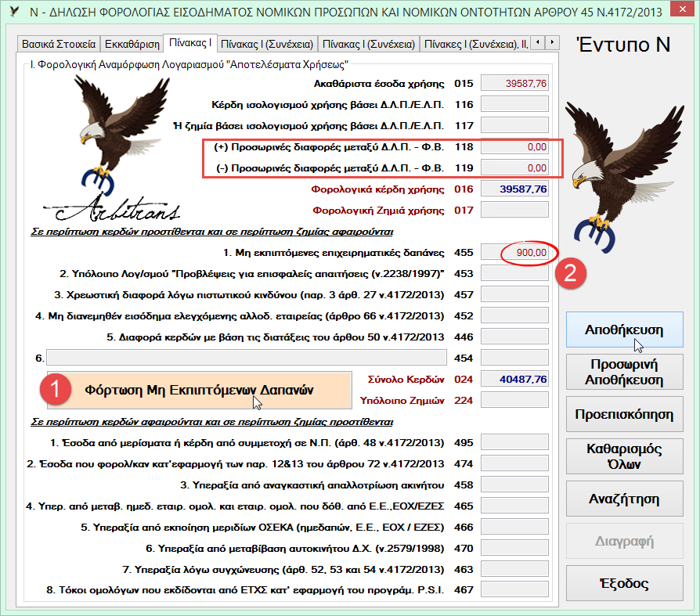700x616 pixels.
Task: Open the first Πίνακας Ι (Συνέχεια) tab
Action: [267, 44]
